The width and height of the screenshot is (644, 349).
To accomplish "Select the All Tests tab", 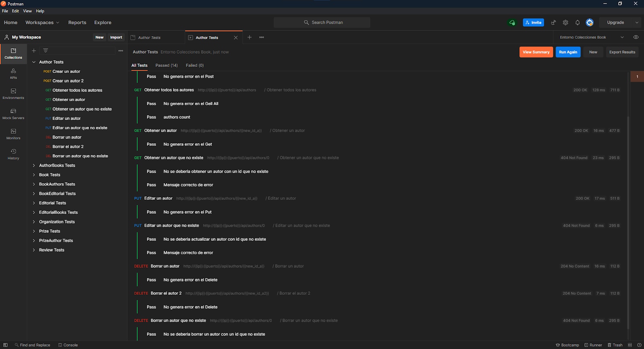I will tap(139, 65).
